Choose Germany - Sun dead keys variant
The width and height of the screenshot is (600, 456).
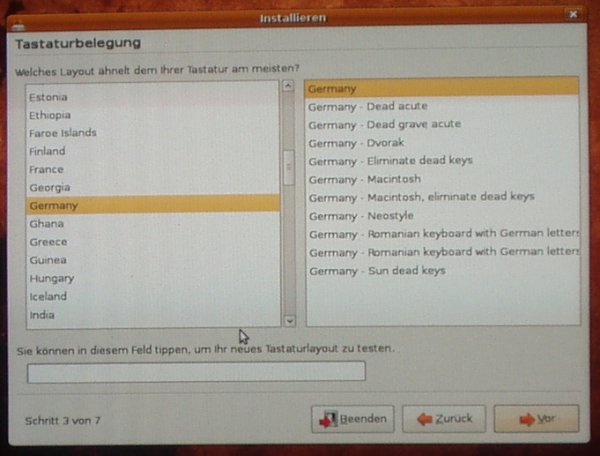[x=376, y=271]
